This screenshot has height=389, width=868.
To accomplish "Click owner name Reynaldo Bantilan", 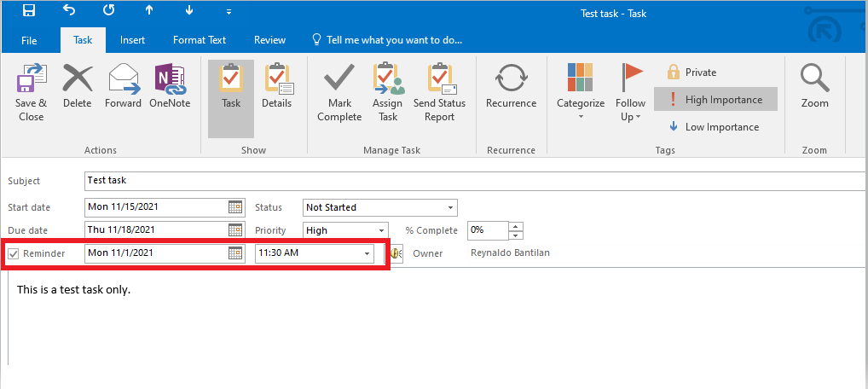I will pos(510,253).
